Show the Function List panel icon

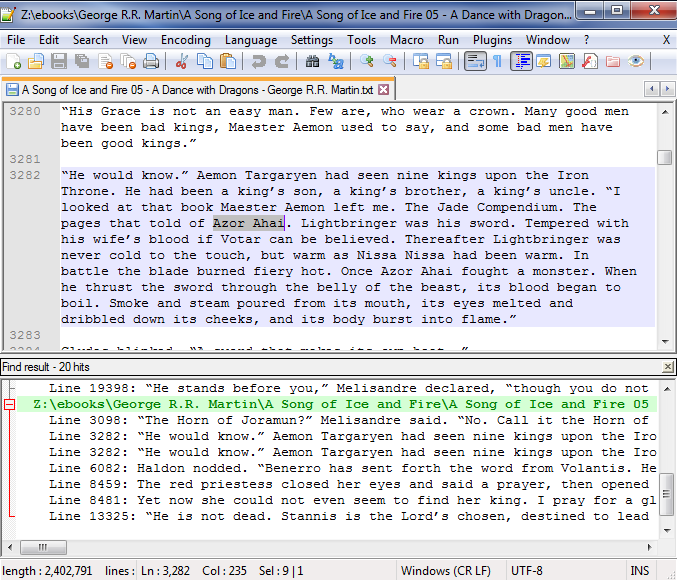pyautogui.click(x=590, y=61)
